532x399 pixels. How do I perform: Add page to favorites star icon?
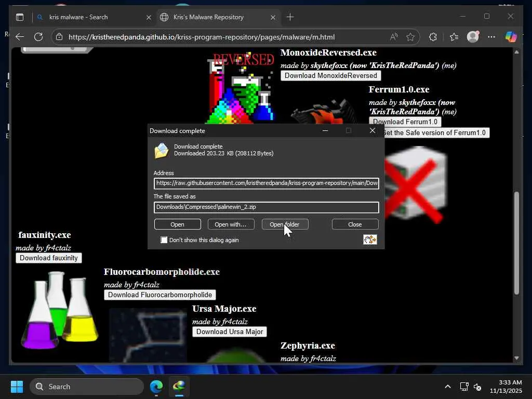[410, 37]
